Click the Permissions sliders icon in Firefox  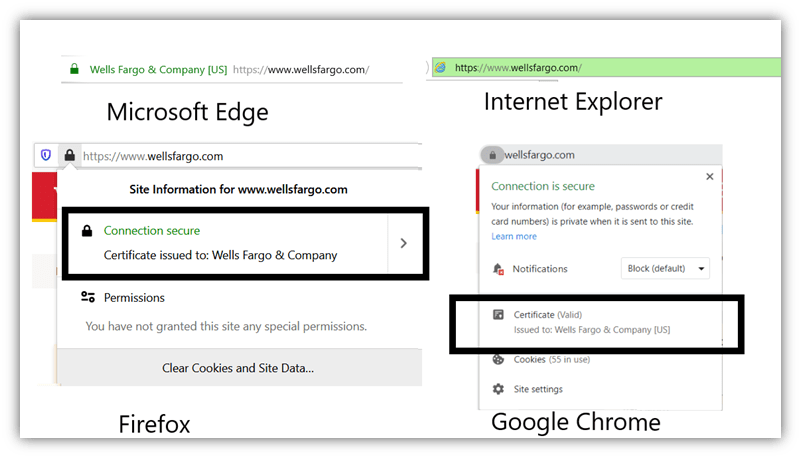pyautogui.click(x=88, y=297)
